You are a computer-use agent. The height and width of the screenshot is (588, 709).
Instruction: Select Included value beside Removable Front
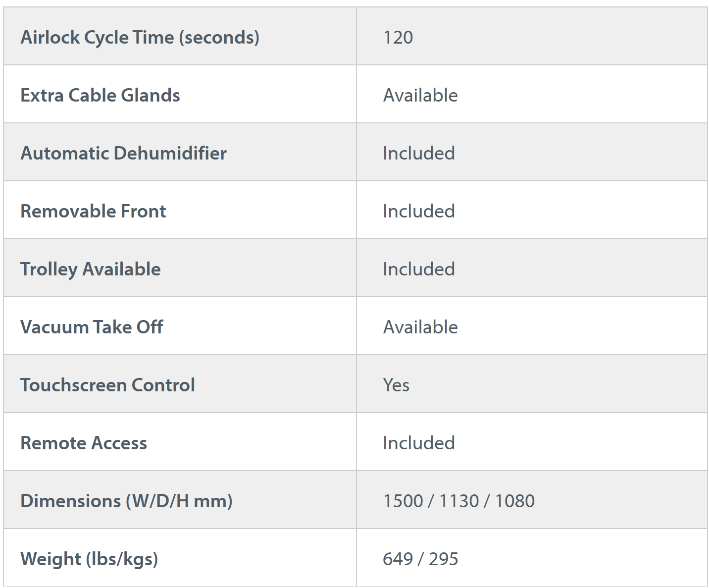tap(419, 211)
